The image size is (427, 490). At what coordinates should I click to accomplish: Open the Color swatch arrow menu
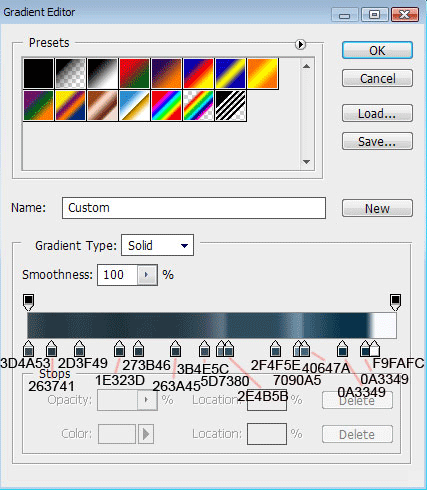tap(146, 434)
